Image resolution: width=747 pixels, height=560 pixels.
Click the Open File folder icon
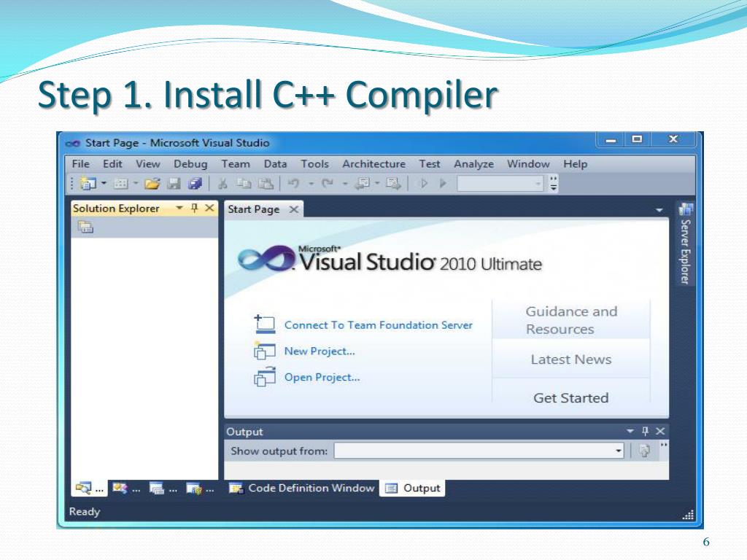pos(152,183)
